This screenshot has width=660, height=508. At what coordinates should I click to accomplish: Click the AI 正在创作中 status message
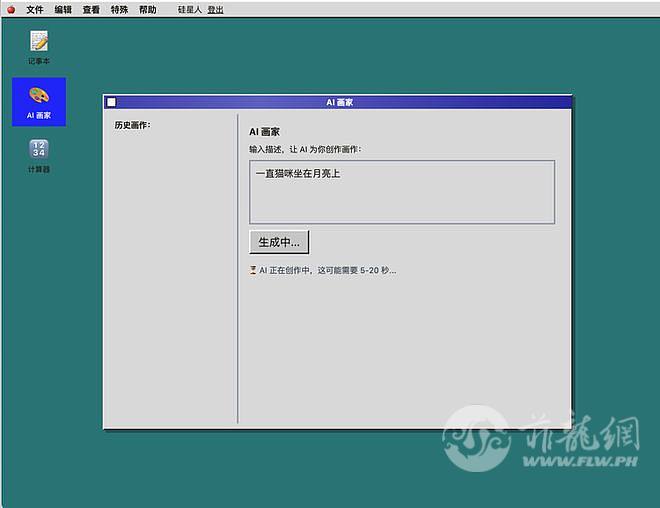pyautogui.click(x=327, y=270)
